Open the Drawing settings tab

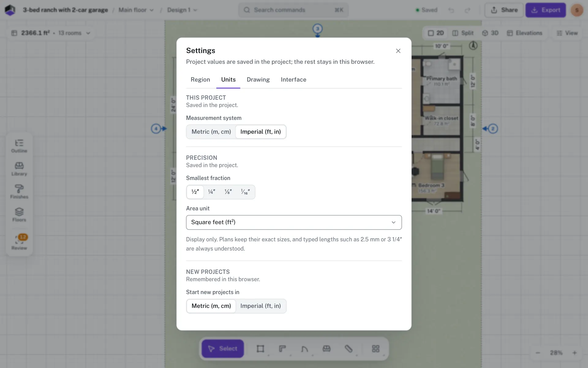(x=258, y=80)
